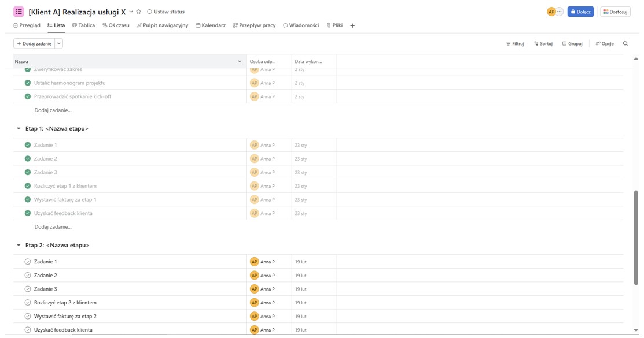Switch to the Tablica tab
This screenshot has width=644, height=338.
(x=83, y=25)
